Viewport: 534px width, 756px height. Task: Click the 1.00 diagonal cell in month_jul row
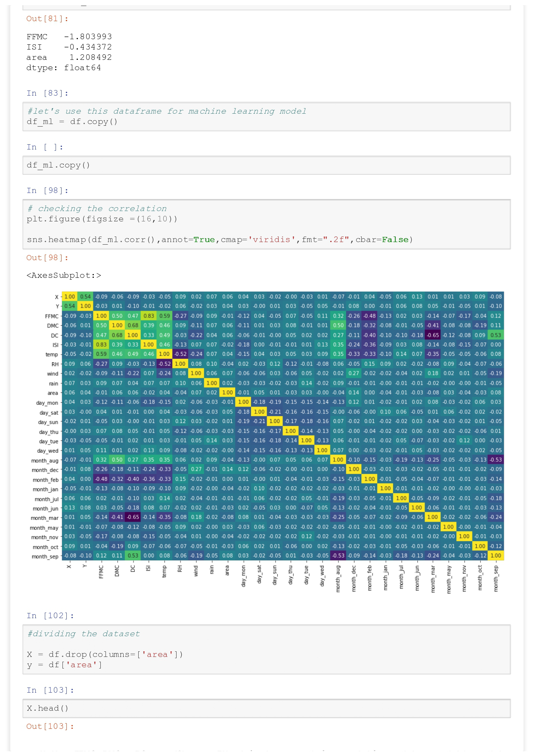(x=401, y=498)
